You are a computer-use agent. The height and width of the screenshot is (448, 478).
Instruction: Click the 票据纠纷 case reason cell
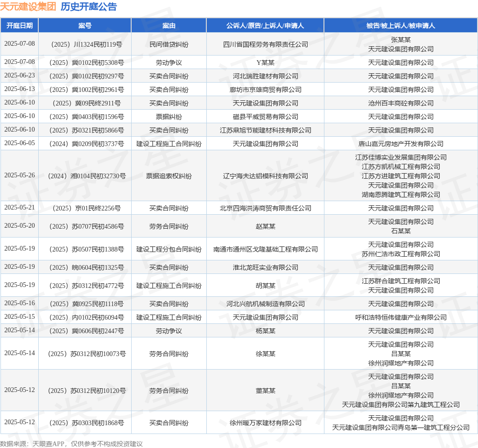pyautogui.click(x=169, y=117)
